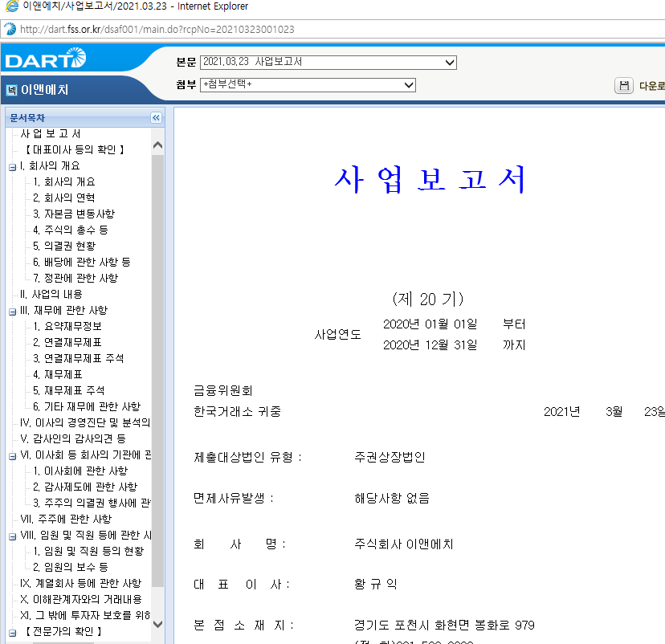
Task: Open '【 대표이사 등의 확인 】' section
Action: (75, 149)
